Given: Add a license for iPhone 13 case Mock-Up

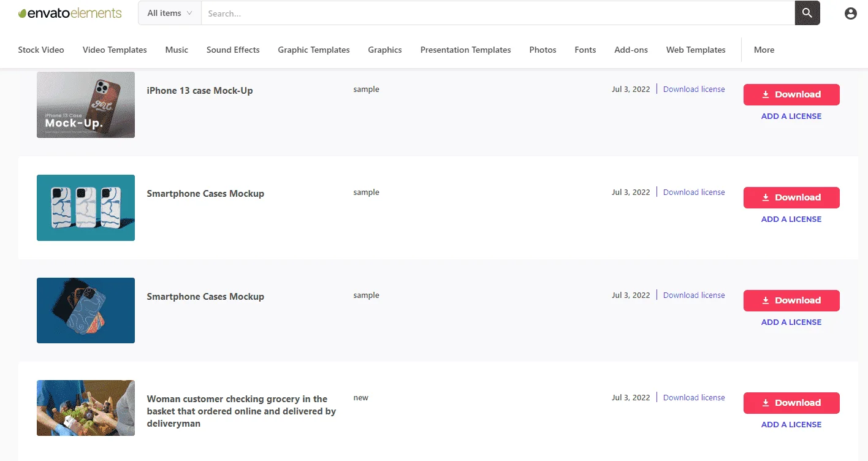Looking at the screenshot, I should tap(791, 116).
